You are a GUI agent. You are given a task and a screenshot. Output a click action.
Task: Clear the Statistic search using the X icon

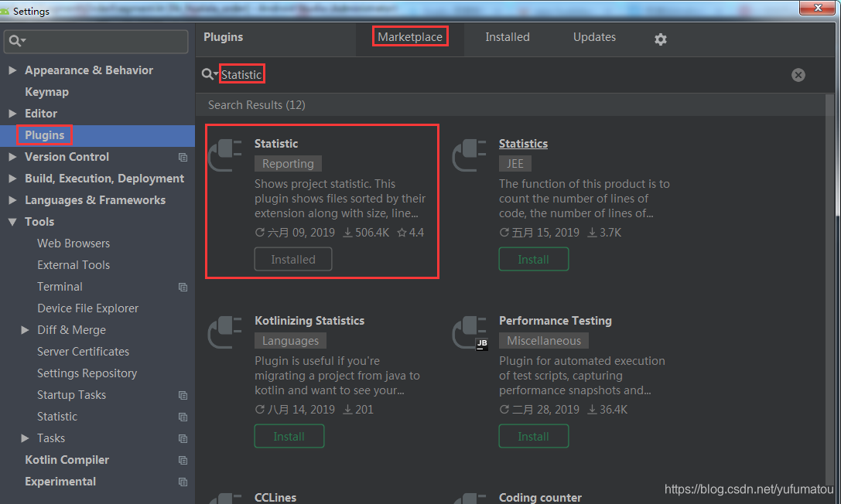[798, 74]
